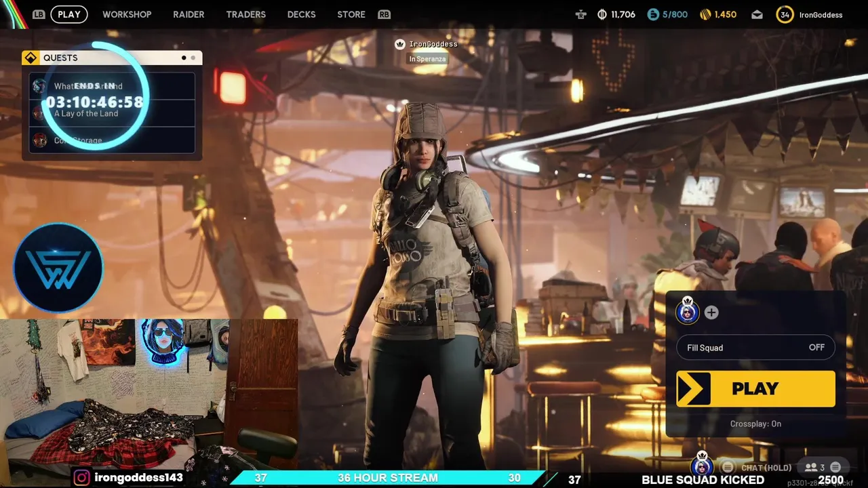868x488 pixels.
Task: Open the friends list showing 3 players
Action: pyautogui.click(x=814, y=467)
